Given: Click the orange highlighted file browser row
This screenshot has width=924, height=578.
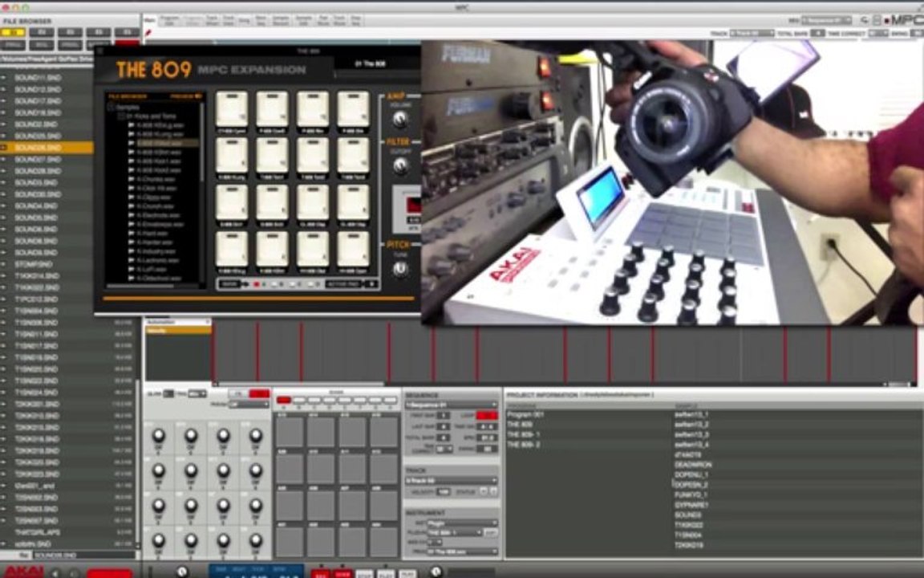Looking at the screenshot, I should coord(47,148).
